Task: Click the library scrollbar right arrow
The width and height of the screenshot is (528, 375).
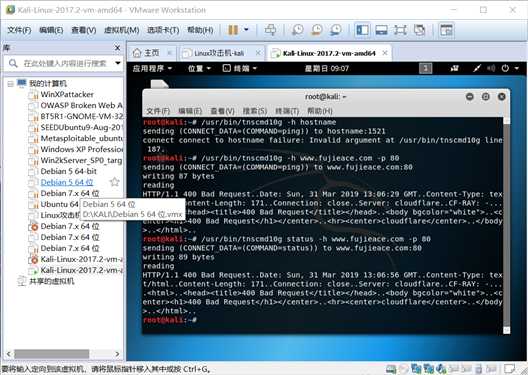Action: click(x=117, y=354)
